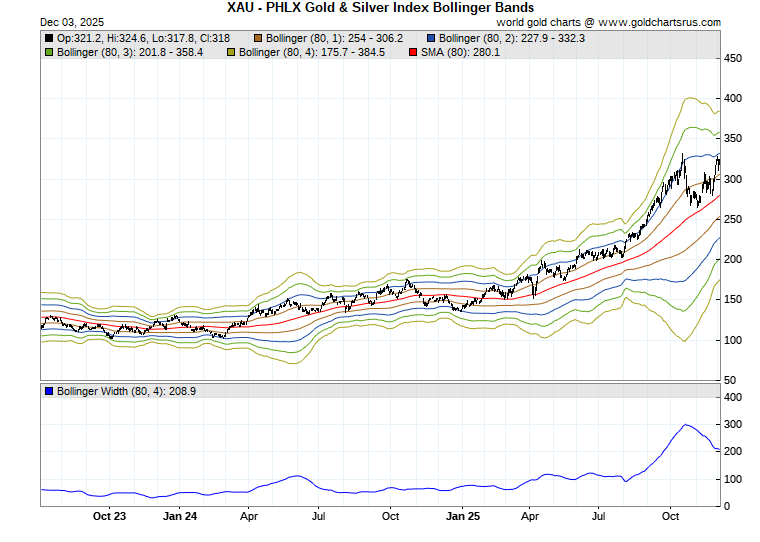This screenshot has width=760, height=542.
Task: Select the Jan 25 x-axis label
Action: pyautogui.click(x=462, y=517)
